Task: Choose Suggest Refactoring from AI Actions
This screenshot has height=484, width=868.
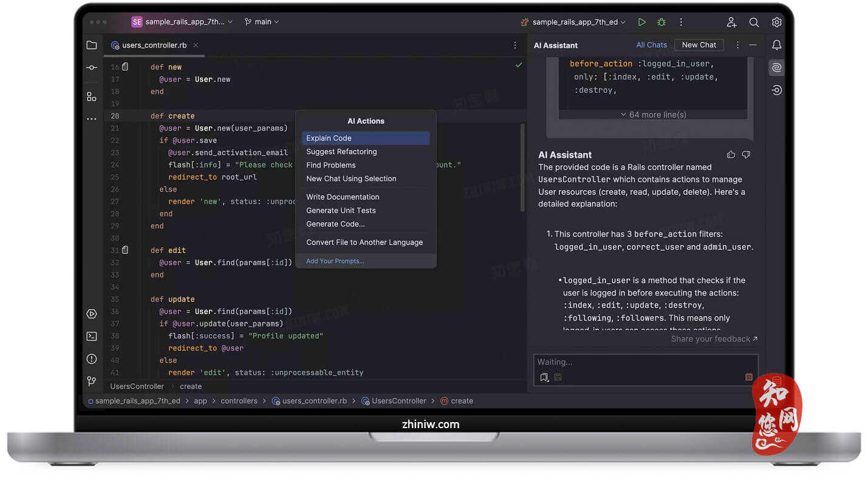Action: tap(366, 152)
